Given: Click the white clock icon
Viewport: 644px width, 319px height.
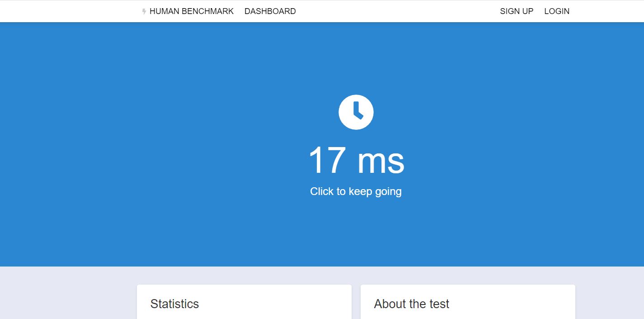Looking at the screenshot, I should coord(356,112).
